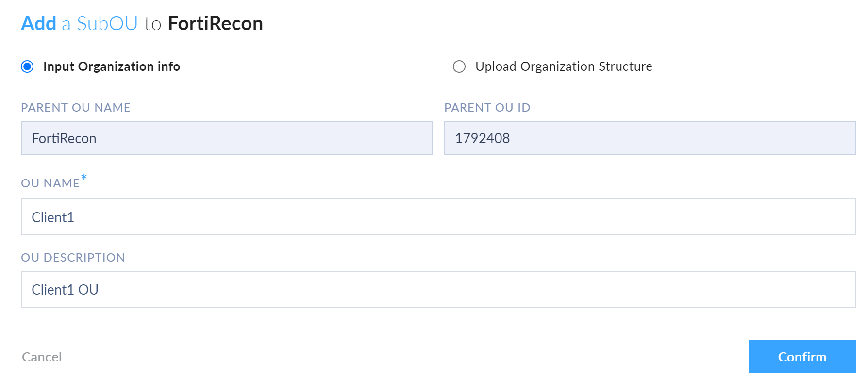Click the 'OU DESCRIPTION' field label

pyautogui.click(x=73, y=258)
